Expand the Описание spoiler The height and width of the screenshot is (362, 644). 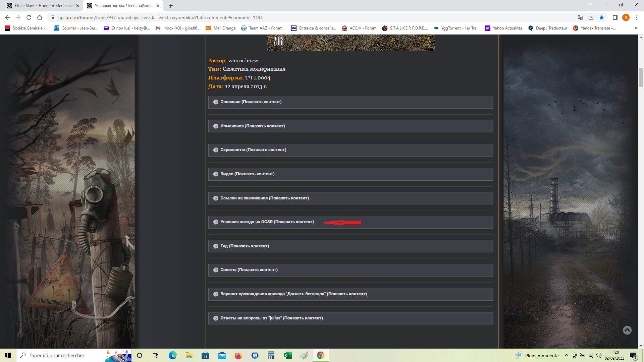coord(251,102)
